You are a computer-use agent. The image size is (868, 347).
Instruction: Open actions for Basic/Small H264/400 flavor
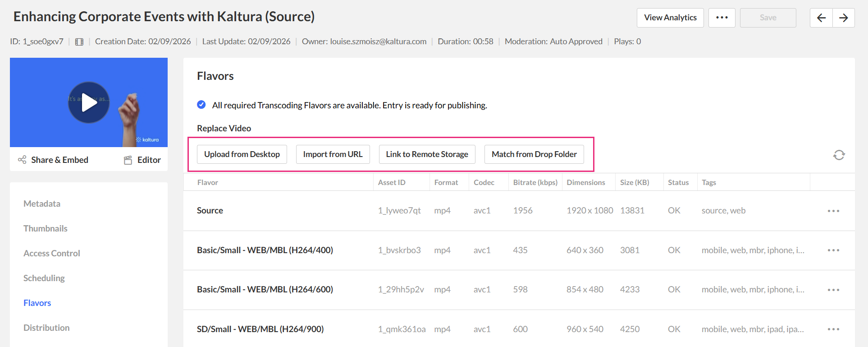click(x=833, y=250)
